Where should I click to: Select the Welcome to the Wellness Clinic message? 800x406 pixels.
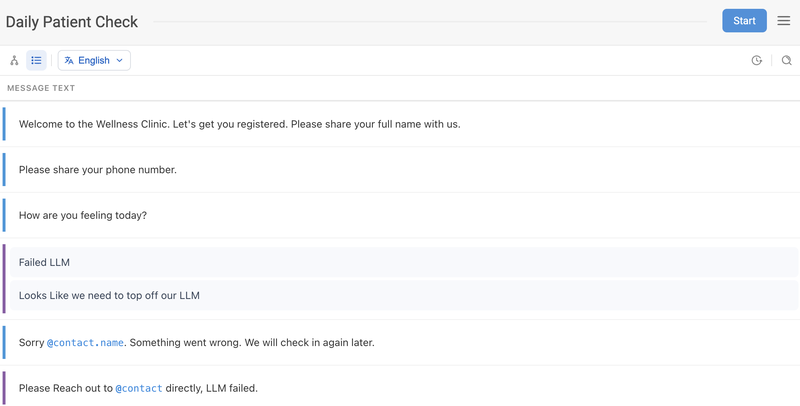coord(239,125)
